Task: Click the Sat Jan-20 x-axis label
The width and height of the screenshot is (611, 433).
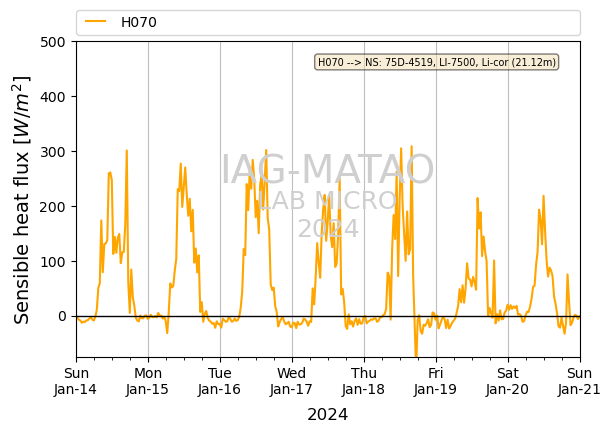Action: tap(507, 381)
